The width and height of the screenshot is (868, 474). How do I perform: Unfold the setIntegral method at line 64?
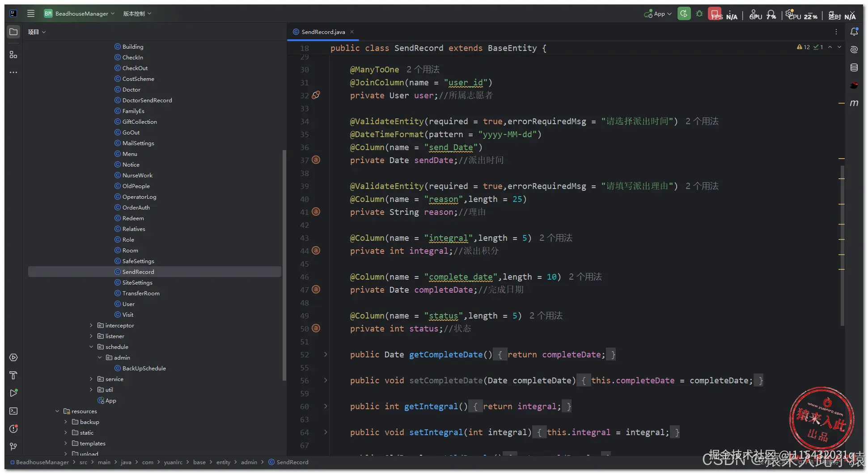point(326,432)
